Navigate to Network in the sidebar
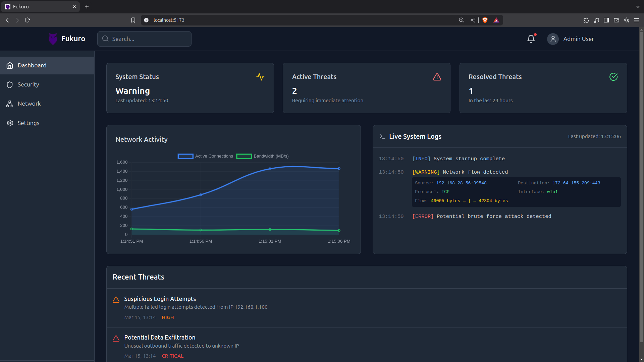This screenshot has width=644, height=362. (x=29, y=104)
